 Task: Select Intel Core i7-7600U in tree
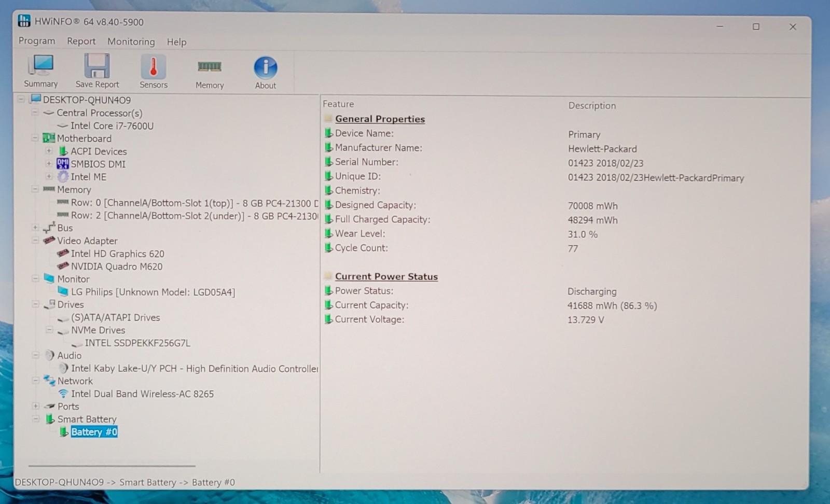(112, 125)
